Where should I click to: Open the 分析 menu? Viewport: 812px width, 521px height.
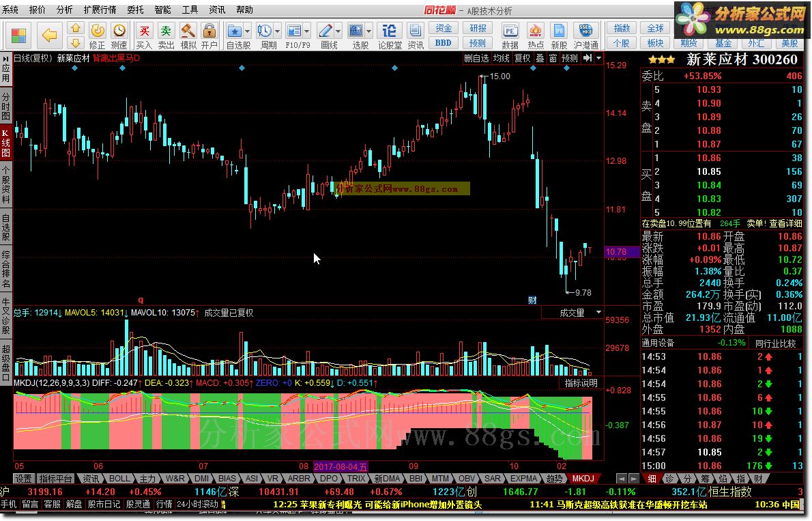click(65, 10)
